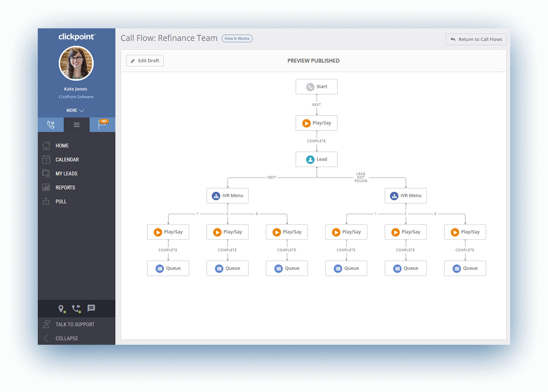
Task: Click the fifth Queue node icon from left
Action: 397,268
